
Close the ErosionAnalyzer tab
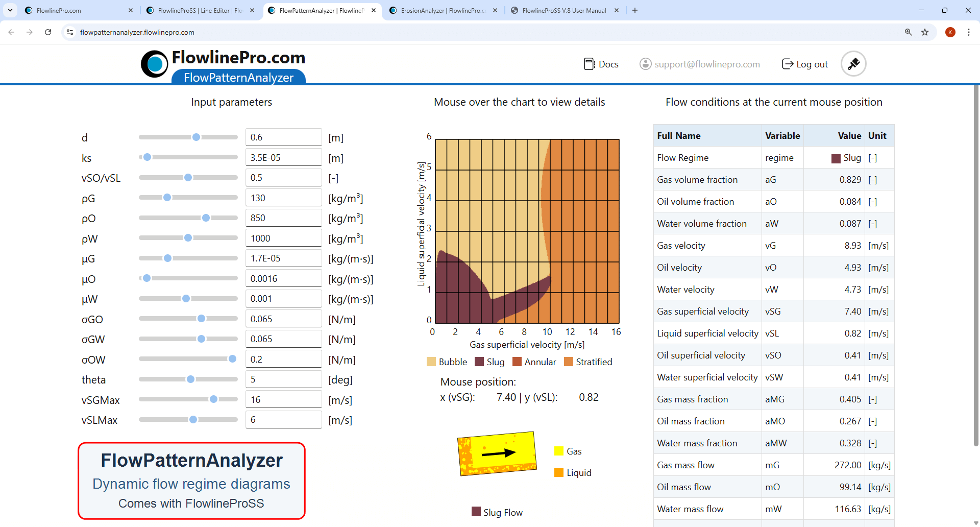pyautogui.click(x=495, y=10)
